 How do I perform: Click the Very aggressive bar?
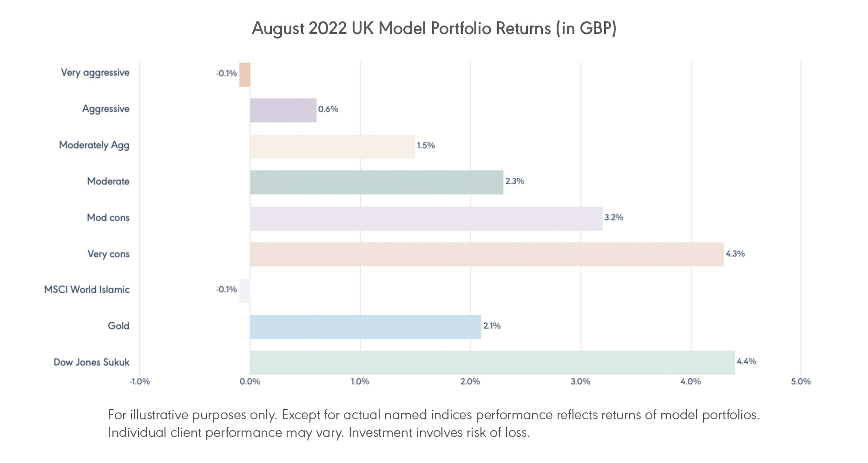[245, 75]
